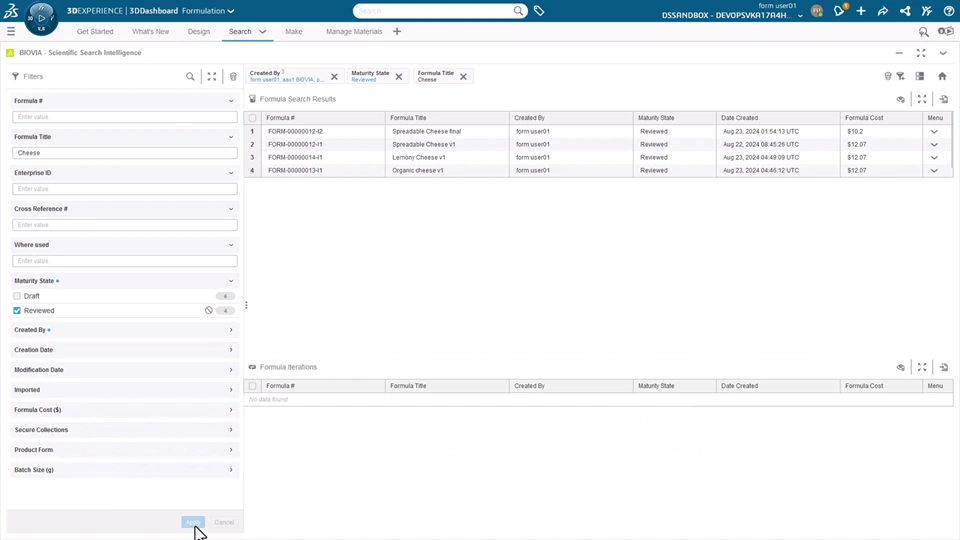Click export icon in Formula Iterations

(943, 367)
